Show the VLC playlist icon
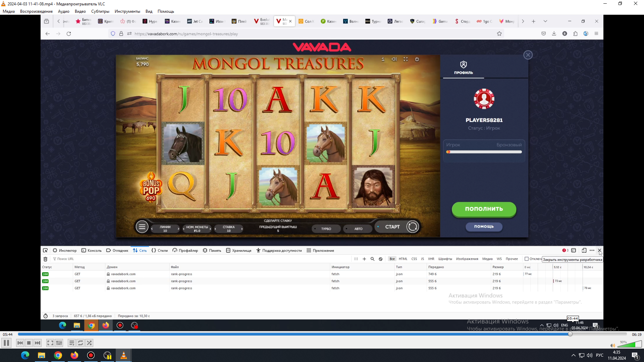The image size is (644, 362). point(71,343)
